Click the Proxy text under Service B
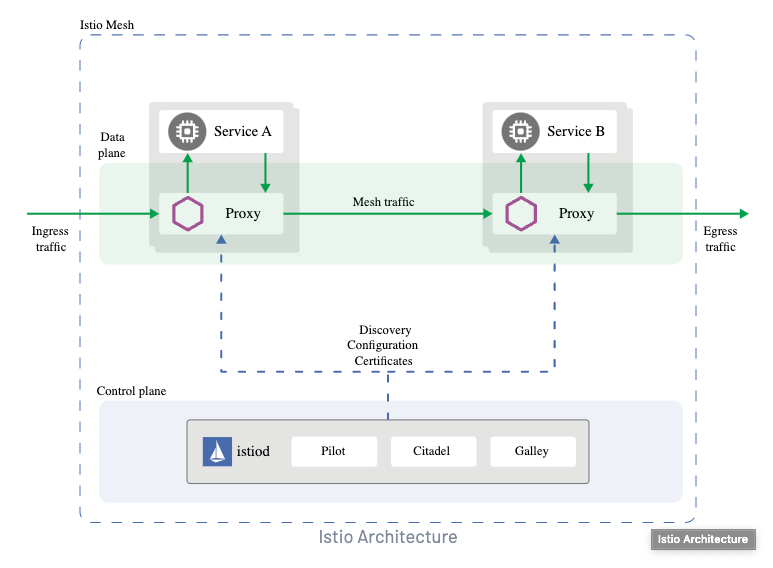This screenshot has width=773, height=568. click(576, 214)
